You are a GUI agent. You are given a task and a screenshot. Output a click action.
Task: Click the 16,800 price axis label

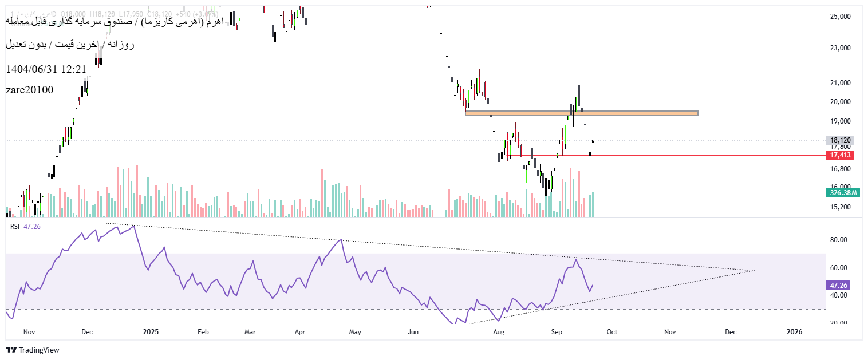coord(841,169)
